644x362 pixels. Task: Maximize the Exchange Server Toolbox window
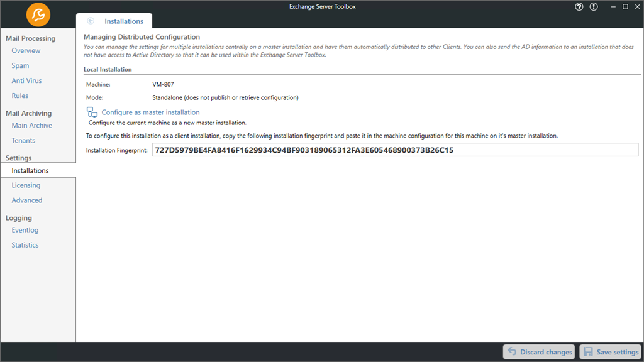click(626, 6)
